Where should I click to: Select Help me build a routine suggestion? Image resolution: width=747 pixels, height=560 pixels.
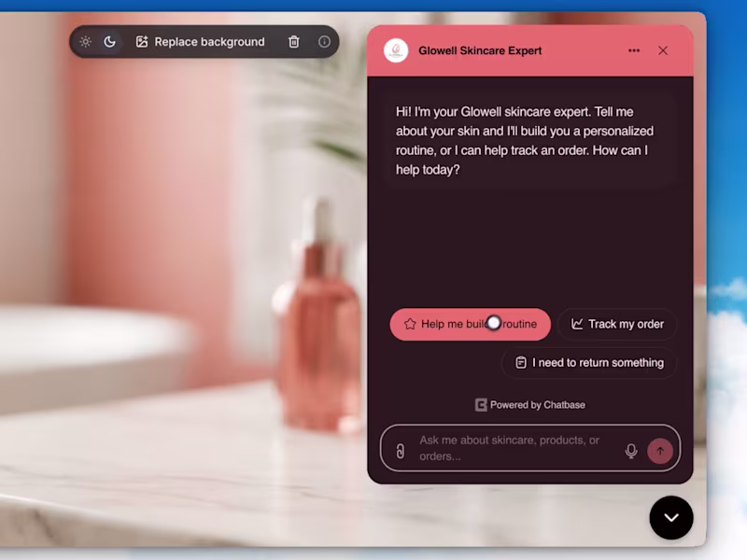(x=471, y=324)
